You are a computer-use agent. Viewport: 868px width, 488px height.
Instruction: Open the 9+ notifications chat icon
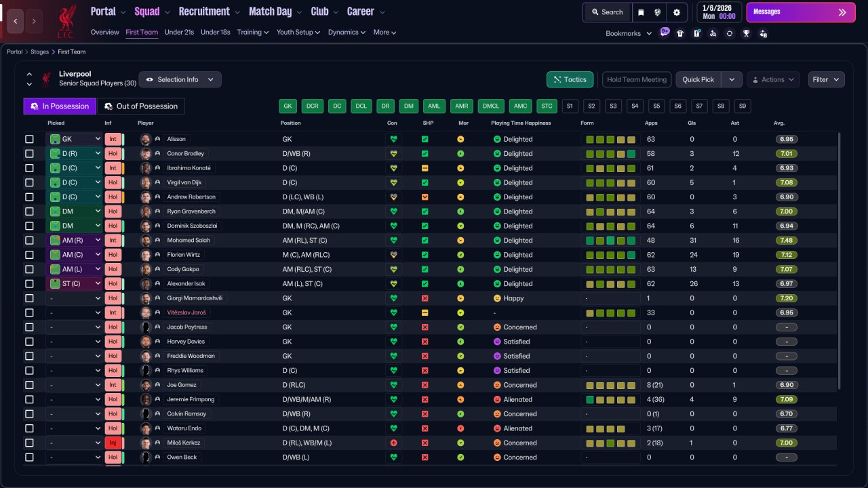tap(665, 33)
